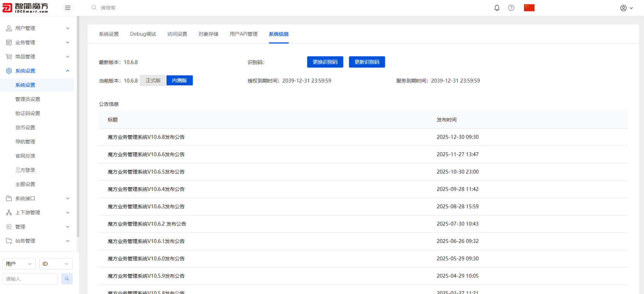Click the blue search button in the sidebar
This screenshot has width=644, height=294.
(x=67, y=279)
